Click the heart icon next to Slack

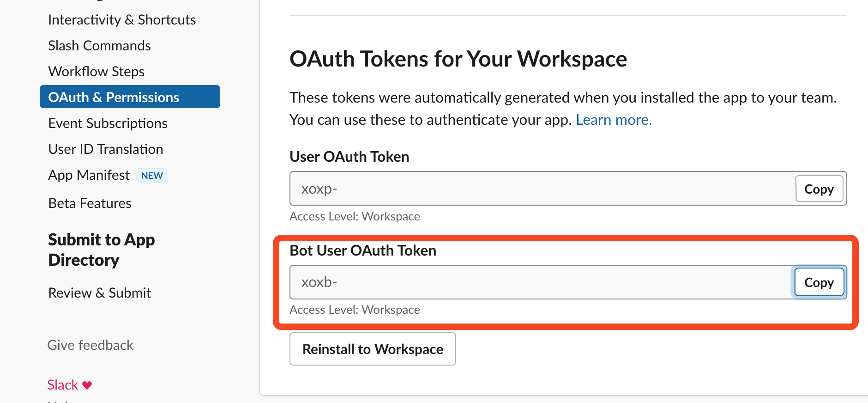[87, 385]
